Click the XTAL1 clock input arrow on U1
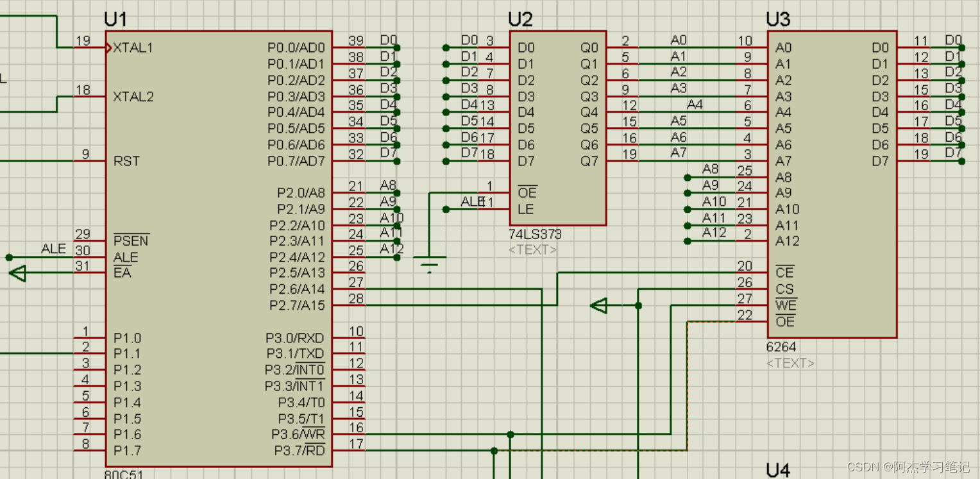Image resolution: width=980 pixels, height=479 pixels. point(109,47)
